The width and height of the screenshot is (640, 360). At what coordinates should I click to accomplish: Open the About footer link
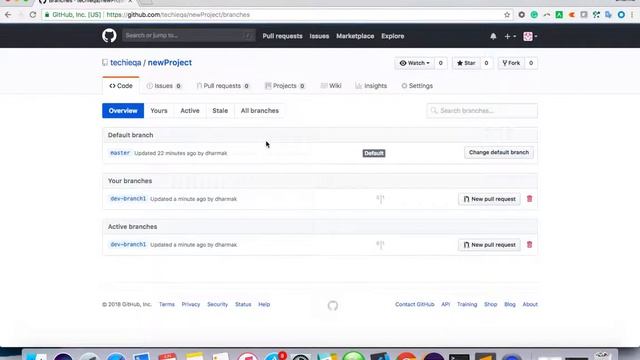530,304
